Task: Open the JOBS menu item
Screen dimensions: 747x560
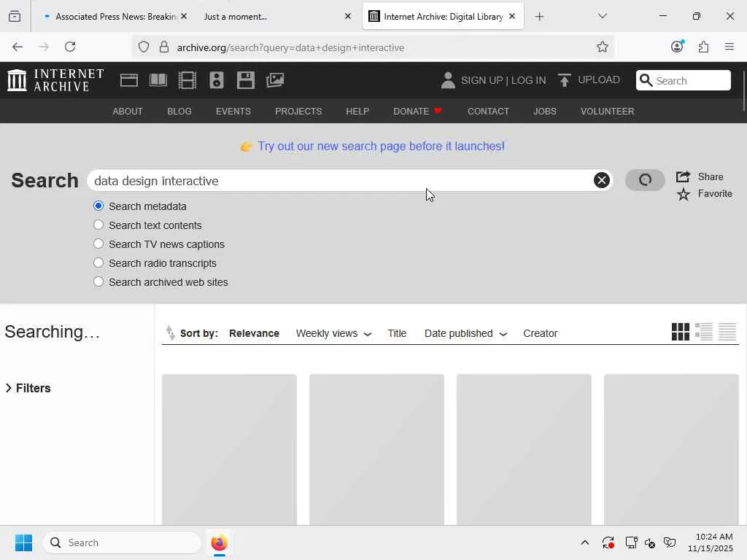Action: coord(544,112)
